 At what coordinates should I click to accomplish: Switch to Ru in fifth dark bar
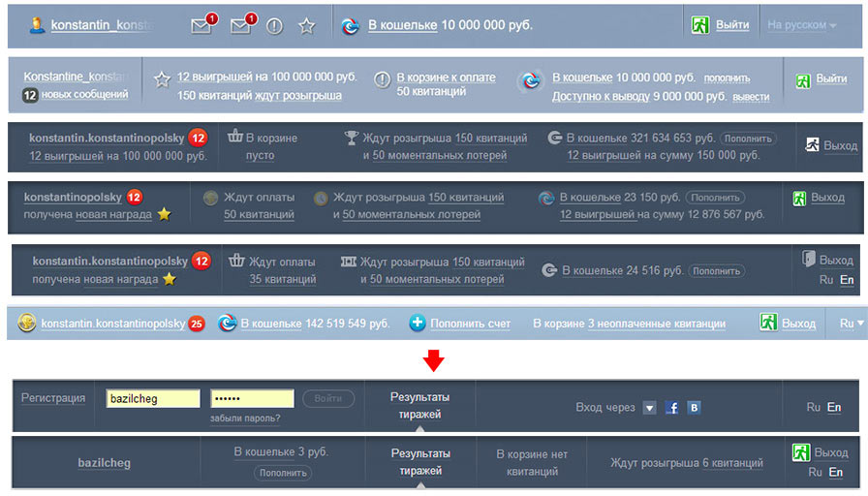pyautogui.click(x=826, y=280)
